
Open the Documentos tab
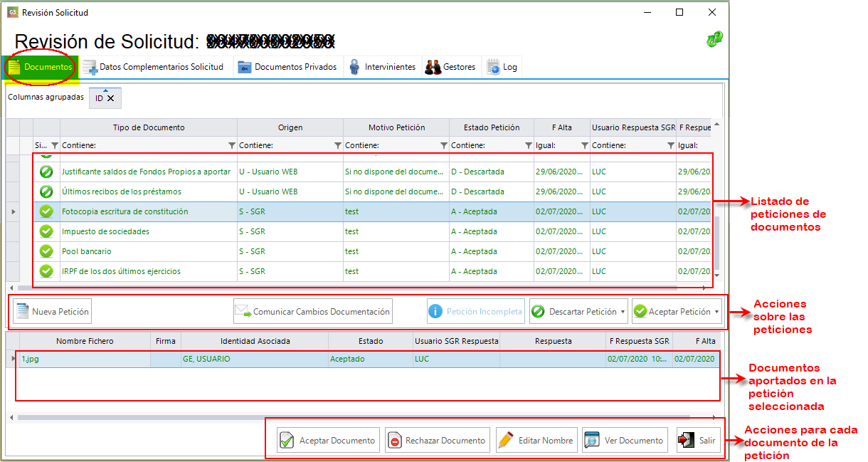coord(40,67)
